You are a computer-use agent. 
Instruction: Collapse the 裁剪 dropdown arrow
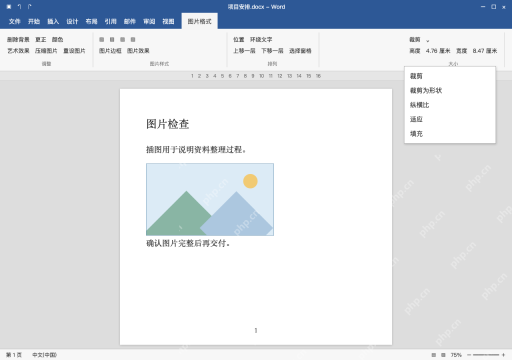click(x=428, y=40)
